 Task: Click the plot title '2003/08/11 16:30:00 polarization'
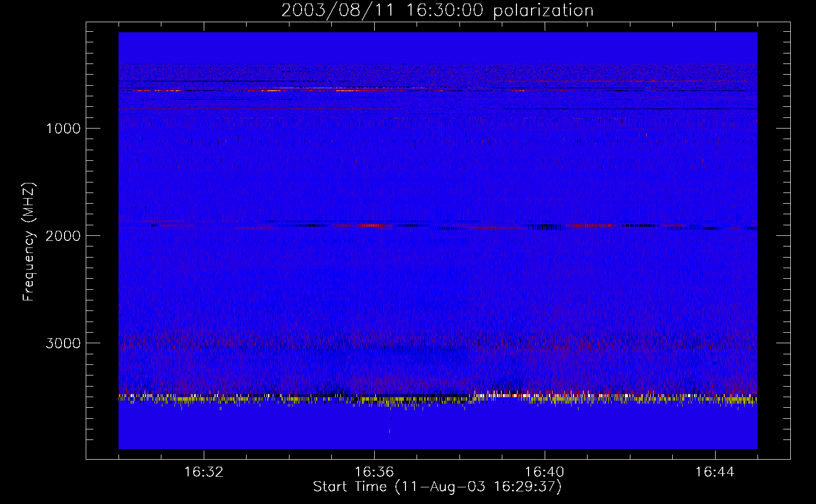pyautogui.click(x=437, y=10)
